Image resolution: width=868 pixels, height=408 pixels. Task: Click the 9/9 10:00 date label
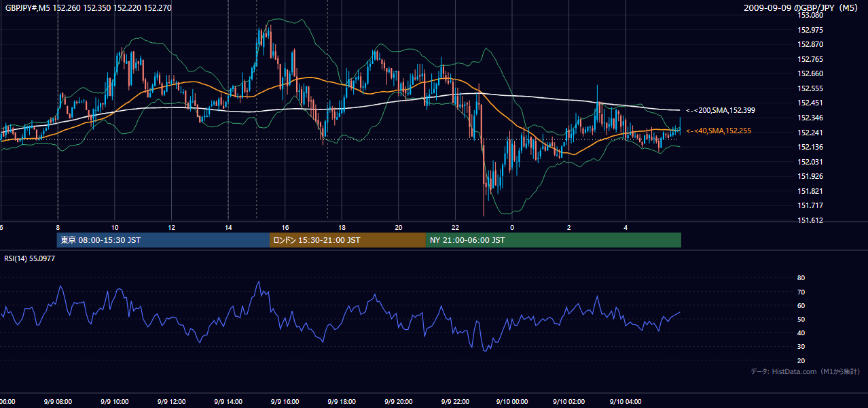pos(115,401)
